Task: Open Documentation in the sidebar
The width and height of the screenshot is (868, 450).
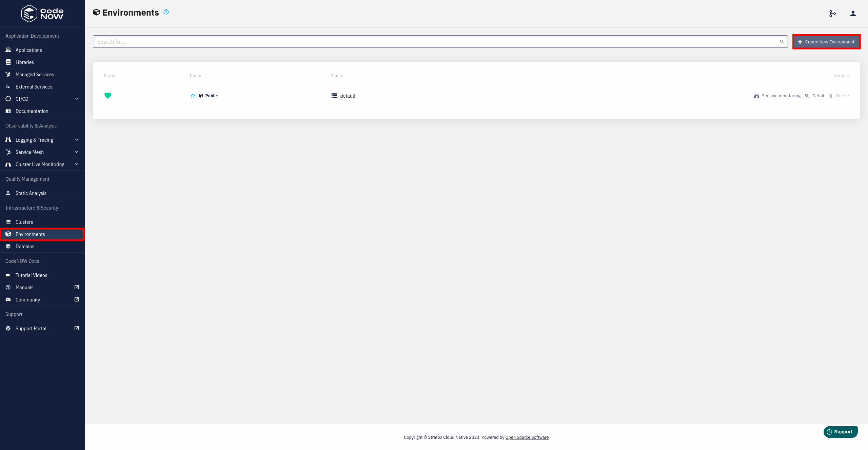Action: tap(42, 111)
